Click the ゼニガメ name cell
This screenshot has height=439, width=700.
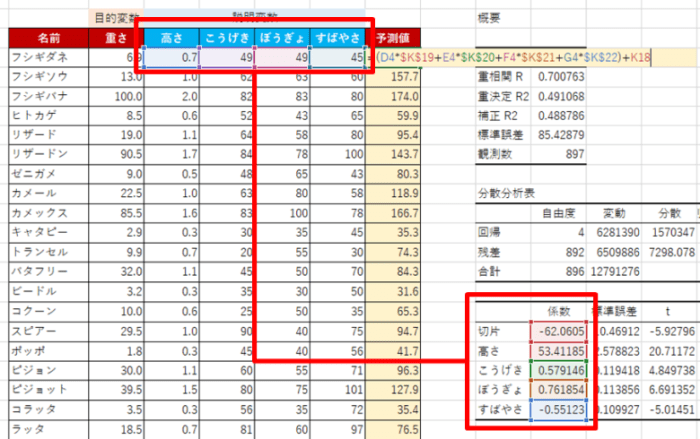click(x=49, y=173)
